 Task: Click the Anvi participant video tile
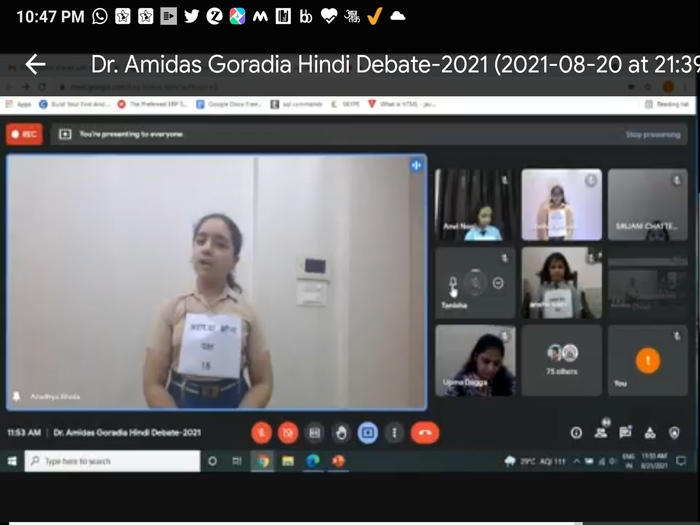point(475,204)
